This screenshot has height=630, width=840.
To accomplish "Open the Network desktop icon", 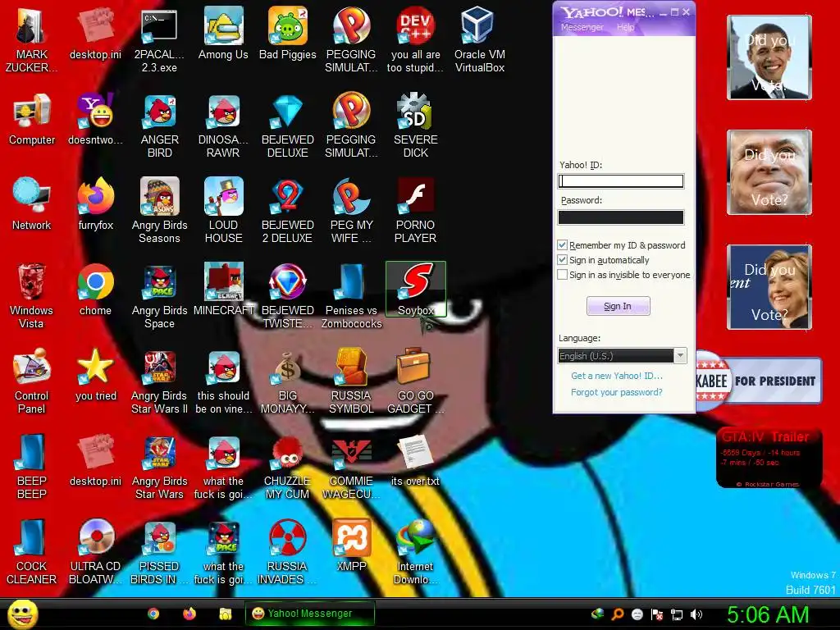I will tap(32, 203).
